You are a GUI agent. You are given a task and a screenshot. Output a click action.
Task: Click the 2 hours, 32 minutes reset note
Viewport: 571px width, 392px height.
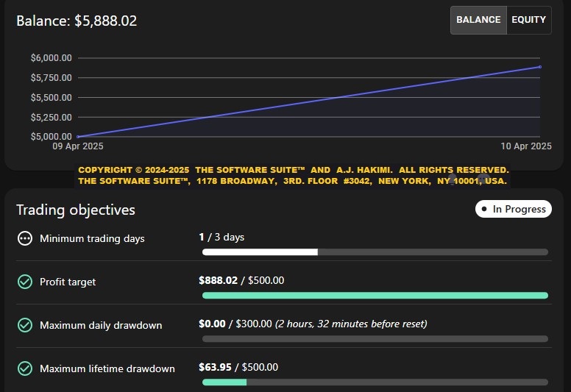pos(351,324)
